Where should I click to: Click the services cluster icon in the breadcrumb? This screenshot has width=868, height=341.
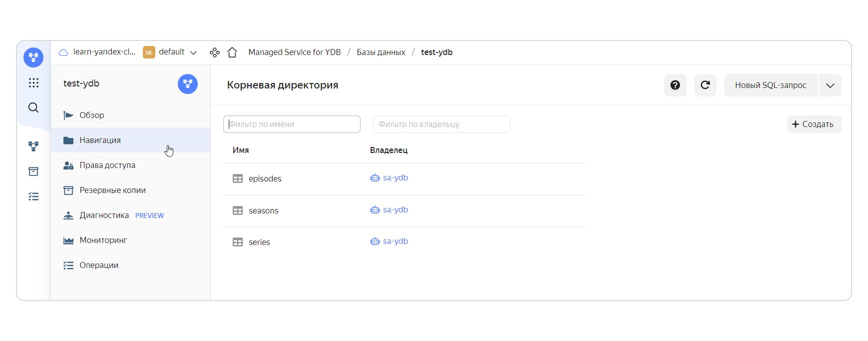215,52
